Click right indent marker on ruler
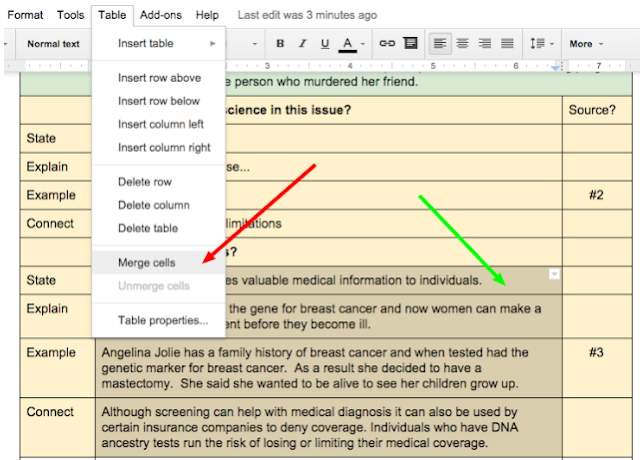Viewport: 640px width, 460px height. point(555,68)
